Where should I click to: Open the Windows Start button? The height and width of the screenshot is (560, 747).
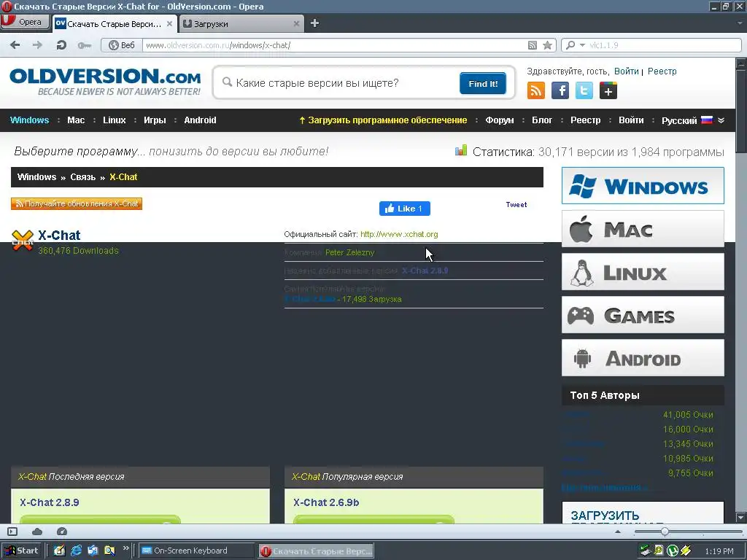(x=21, y=551)
